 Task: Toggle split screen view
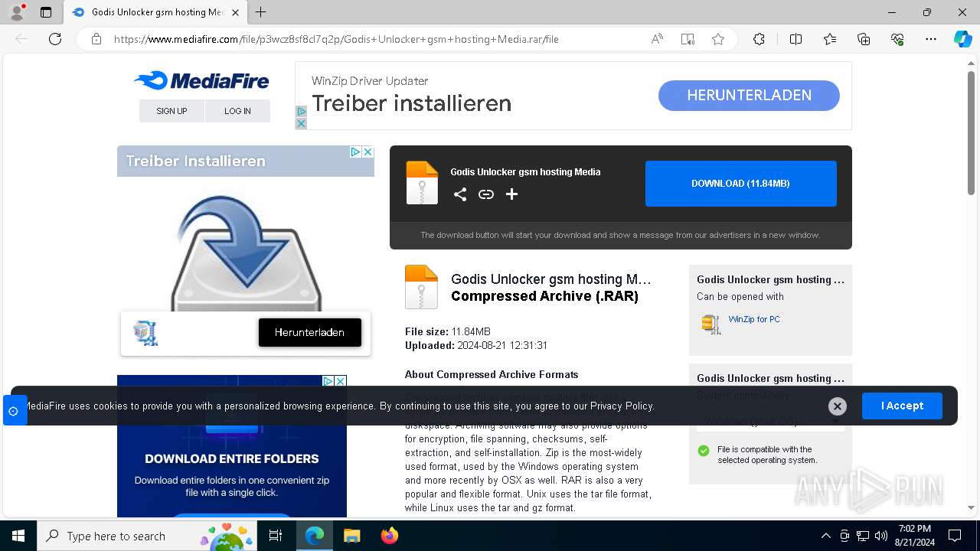pos(795,39)
